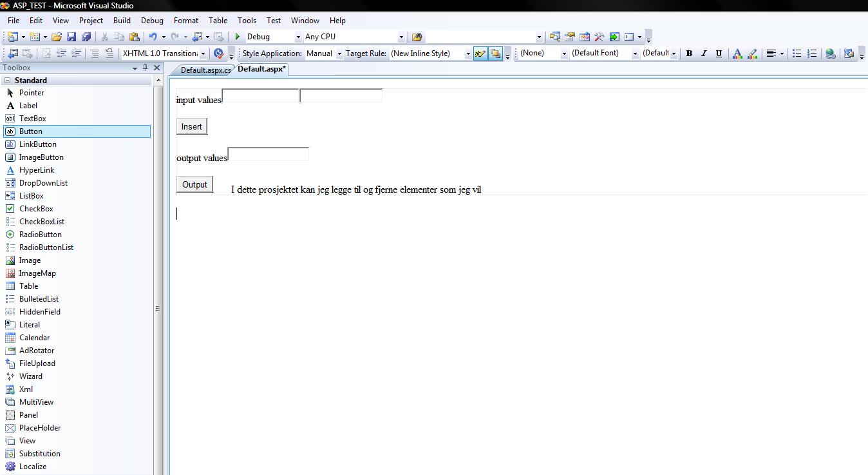Select the Label control in Toolbox

(x=77, y=106)
